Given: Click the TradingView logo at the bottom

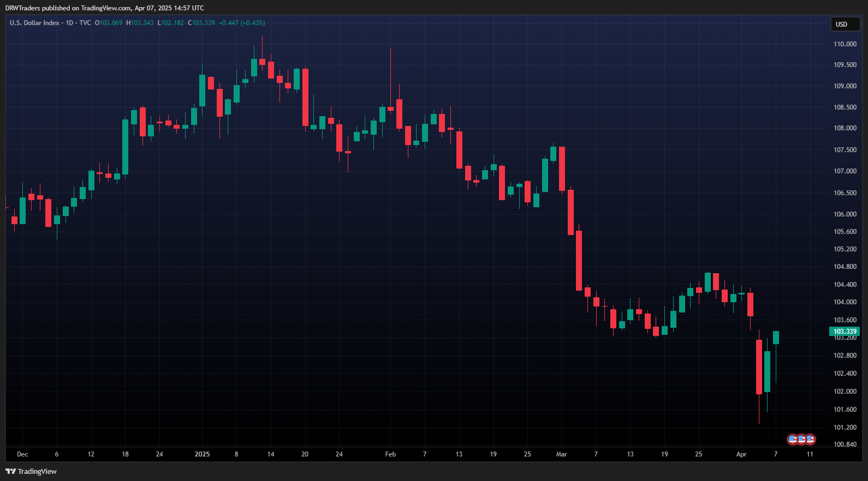Looking at the screenshot, I should point(31,471).
